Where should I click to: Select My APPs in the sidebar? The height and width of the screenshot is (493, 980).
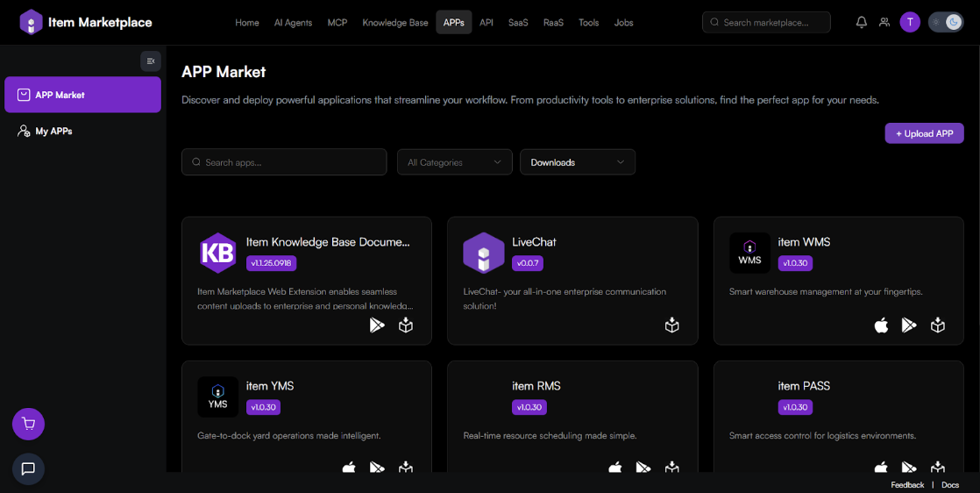[x=53, y=132]
